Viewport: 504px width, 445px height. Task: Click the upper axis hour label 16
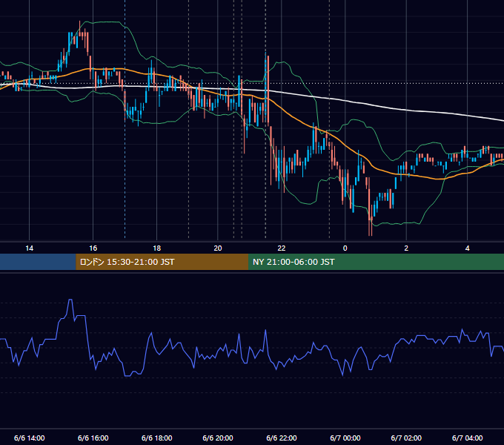(x=93, y=248)
